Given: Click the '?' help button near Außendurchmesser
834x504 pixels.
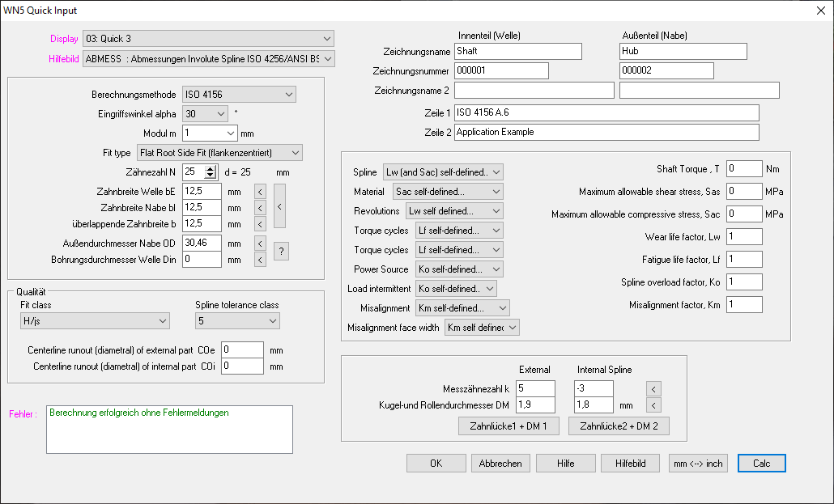Looking at the screenshot, I should pyautogui.click(x=281, y=251).
